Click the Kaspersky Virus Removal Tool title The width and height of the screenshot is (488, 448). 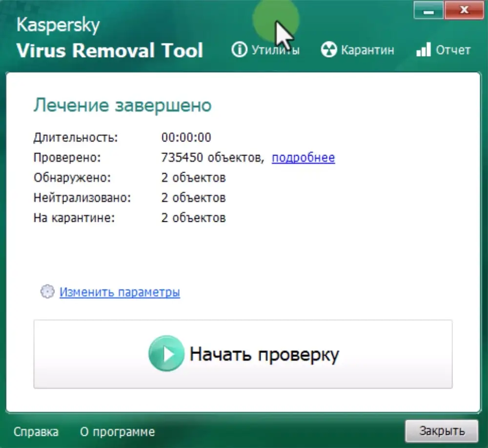tap(109, 38)
